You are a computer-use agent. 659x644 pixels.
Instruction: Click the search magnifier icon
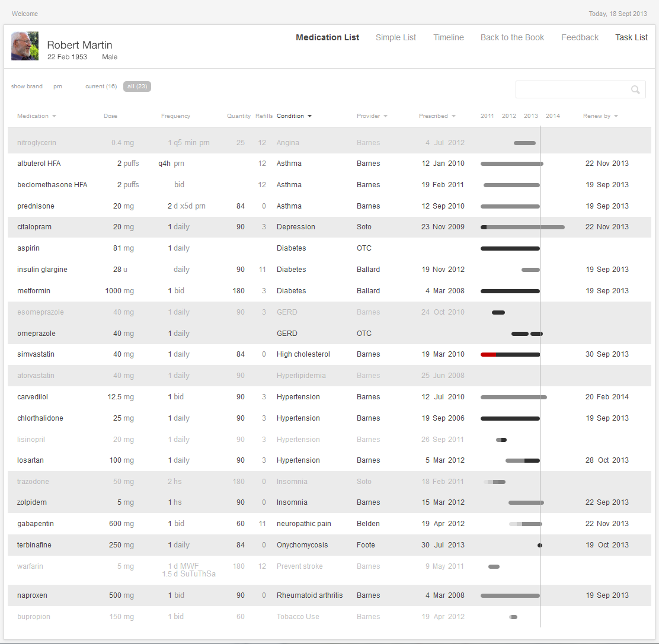click(635, 90)
